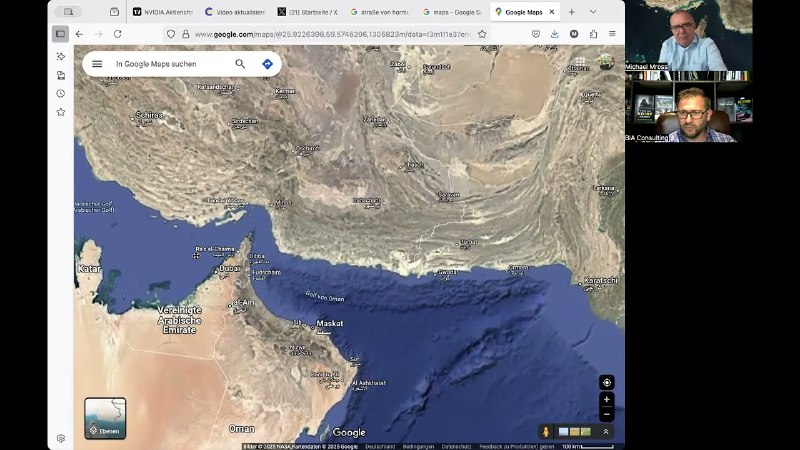Click the round N extension icon
The image size is (800, 450).
point(574,34)
